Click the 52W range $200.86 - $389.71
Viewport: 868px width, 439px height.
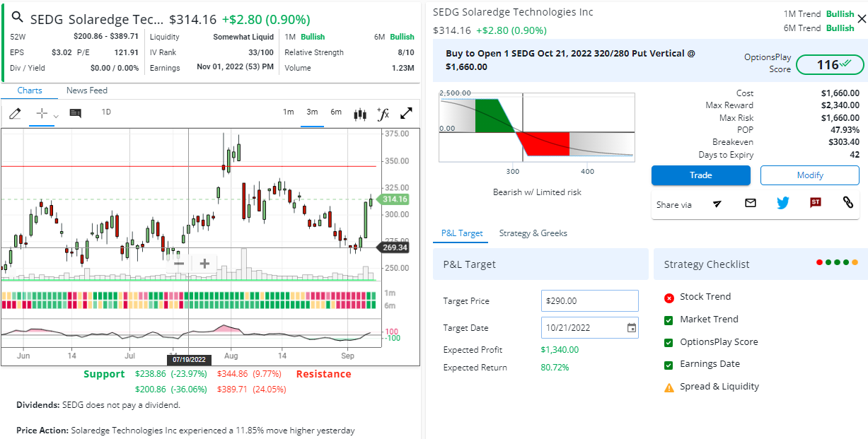pyautogui.click(x=106, y=37)
